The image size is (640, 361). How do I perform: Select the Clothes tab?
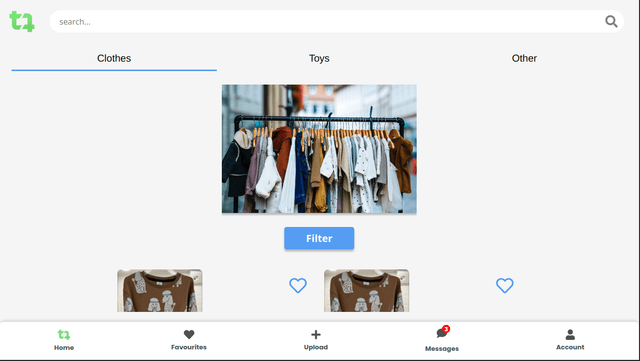click(114, 58)
